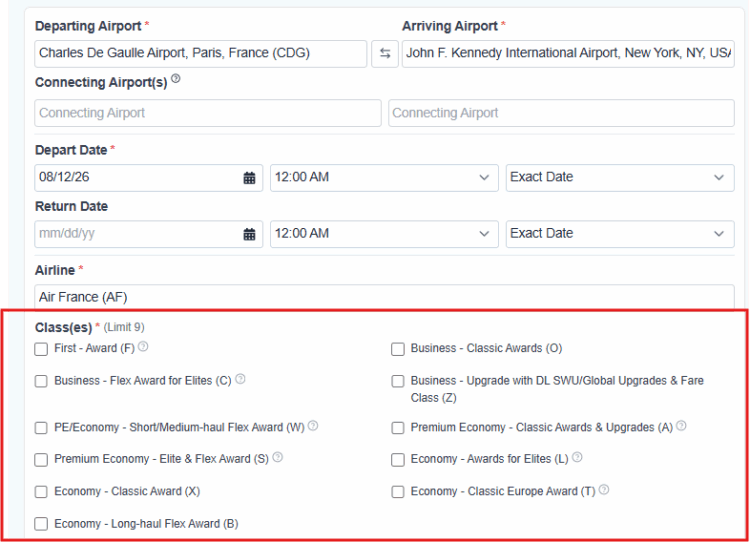
Task: Check Business - Classic Awards (O)
Action: pyautogui.click(x=397, y=349)
